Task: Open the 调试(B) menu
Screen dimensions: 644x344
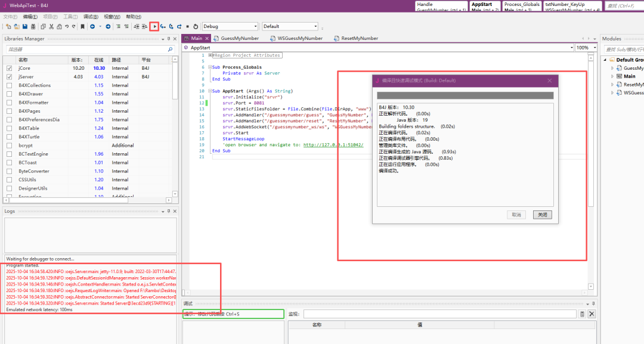Action: pyautogui.click(x=91, y=17)
